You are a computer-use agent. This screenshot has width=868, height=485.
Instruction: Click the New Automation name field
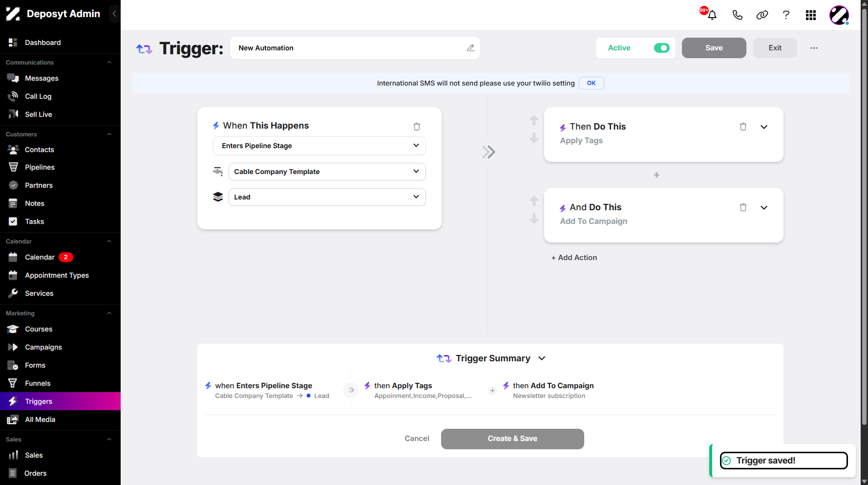(355, 48)
